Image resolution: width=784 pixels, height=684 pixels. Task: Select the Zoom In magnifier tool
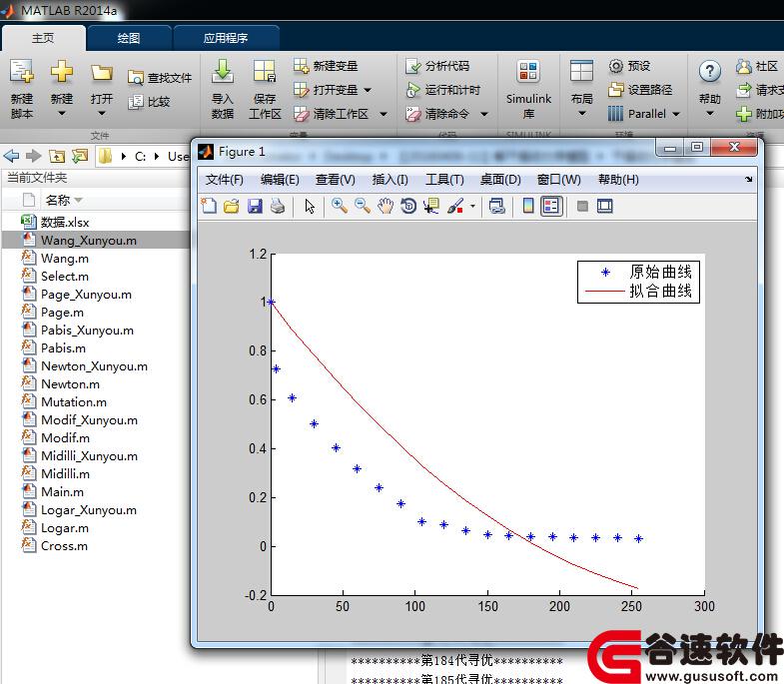(x=340, y=206)
